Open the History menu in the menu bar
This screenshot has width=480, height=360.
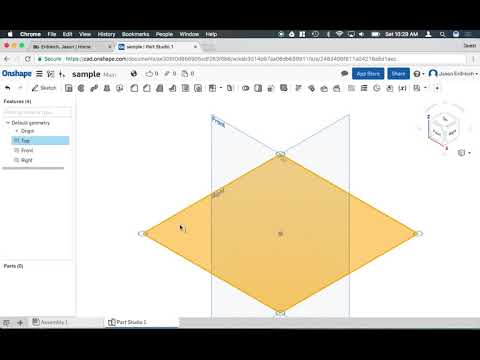point(106,34)
